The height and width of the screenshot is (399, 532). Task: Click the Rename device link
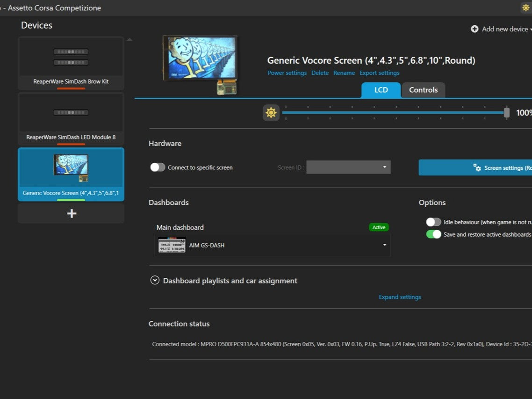pyautogui.click(x=344, y=73)
